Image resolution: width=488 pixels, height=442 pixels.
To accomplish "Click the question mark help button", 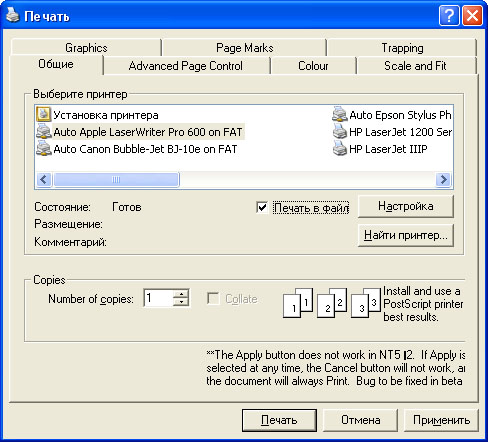I will point(449,15).
